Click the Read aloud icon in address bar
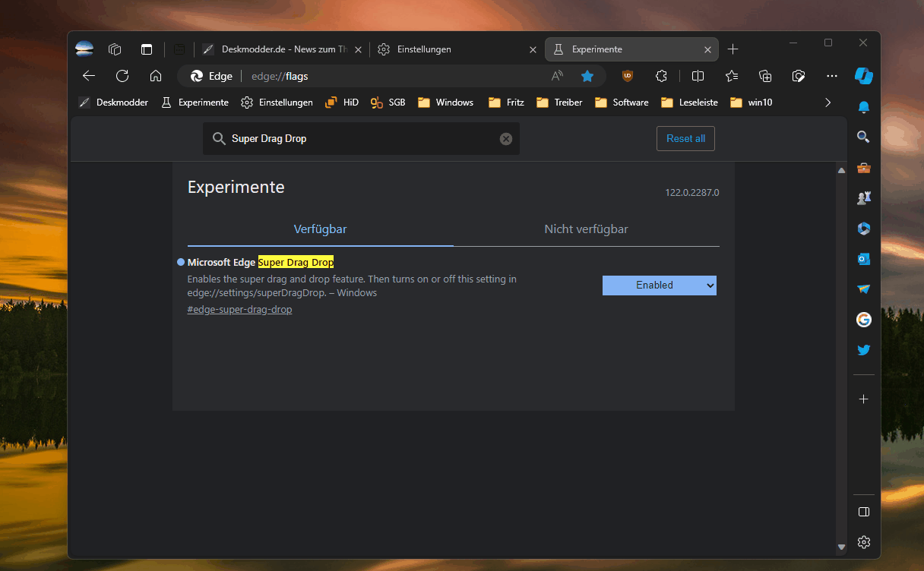The image size is (924, 571). [557, 76]
